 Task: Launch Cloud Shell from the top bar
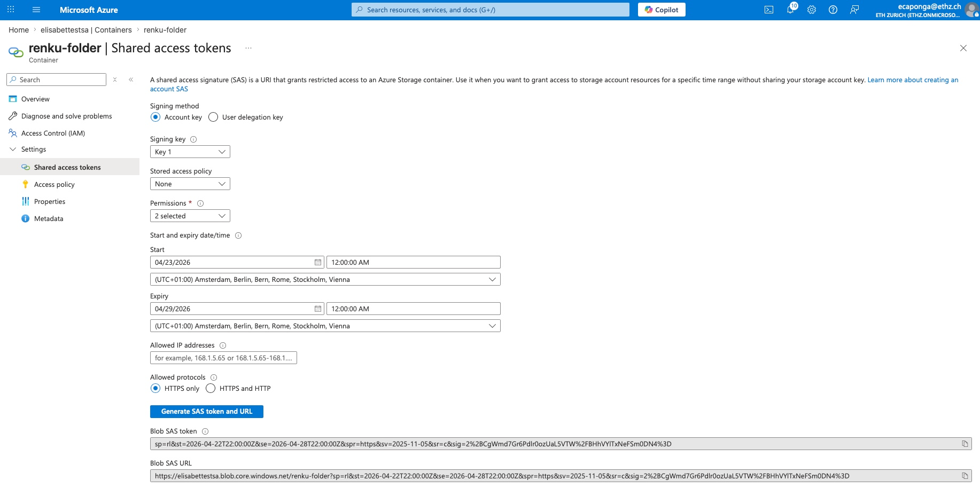click(769, 10)
